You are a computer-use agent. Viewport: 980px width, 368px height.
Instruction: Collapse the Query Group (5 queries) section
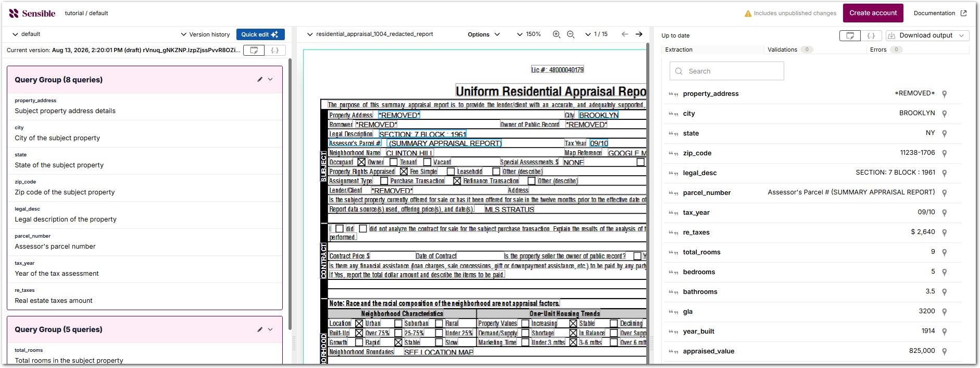click(270, 329)
